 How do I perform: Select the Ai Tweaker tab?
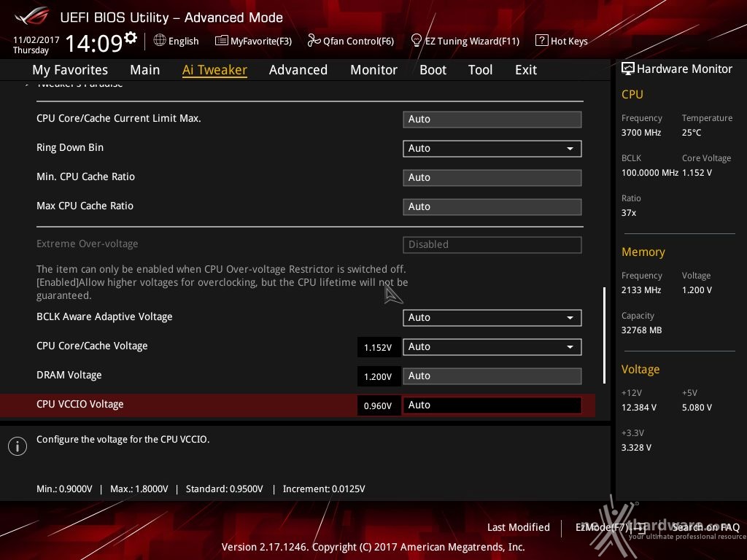tap(215, 70)
